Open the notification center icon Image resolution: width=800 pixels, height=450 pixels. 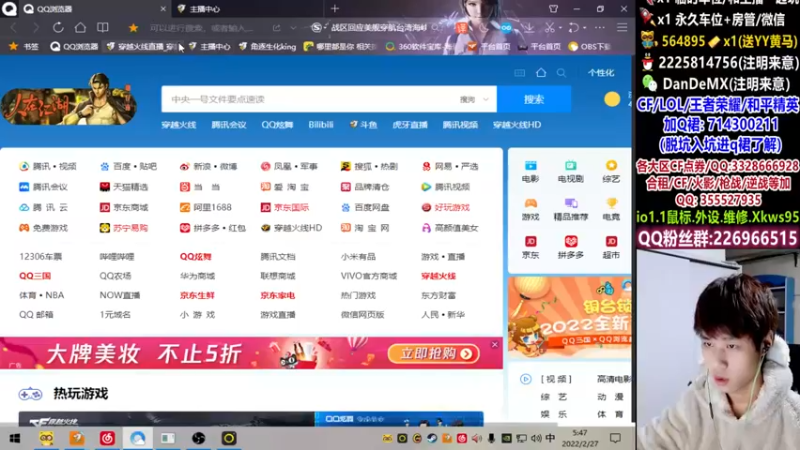[615, 438]
